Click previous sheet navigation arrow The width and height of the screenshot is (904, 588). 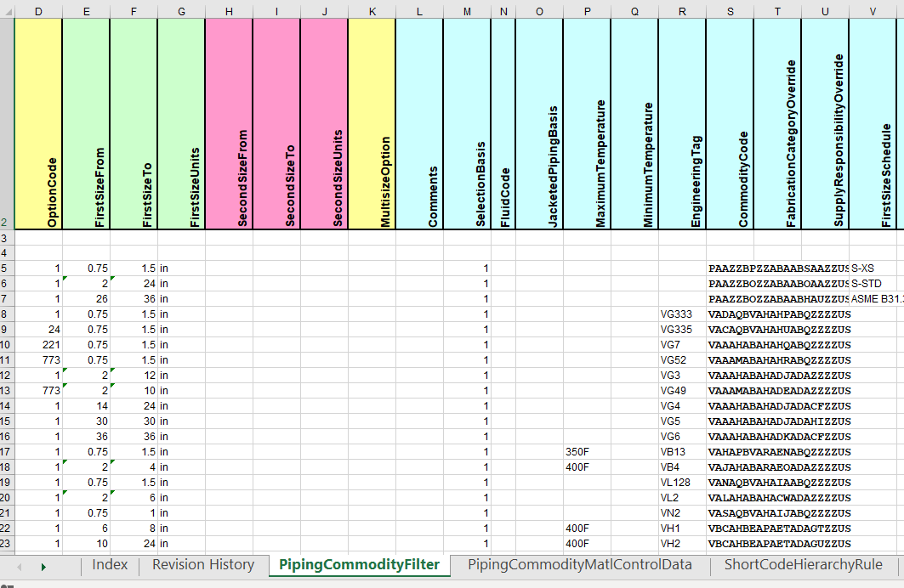[x=20, y=568]
